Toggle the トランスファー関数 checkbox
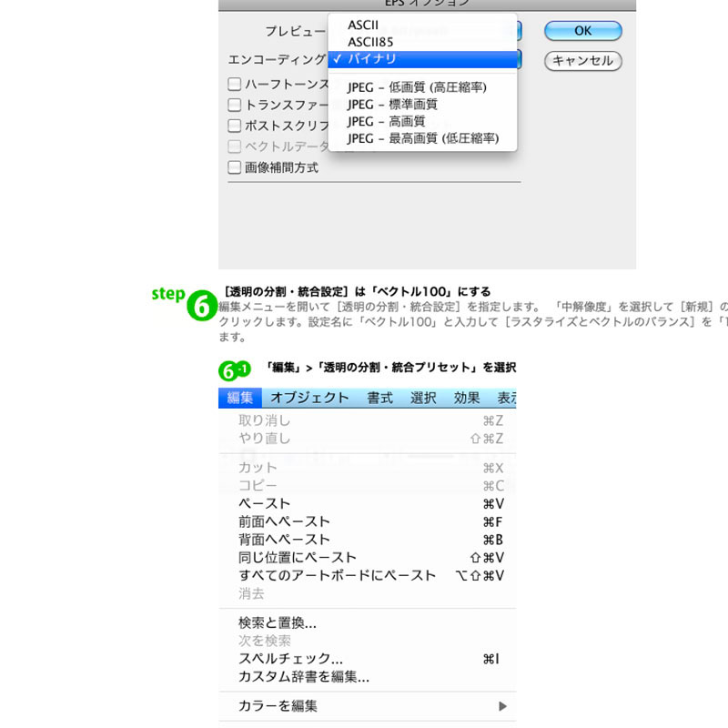The image size is (728, 728). coord(235,106)
